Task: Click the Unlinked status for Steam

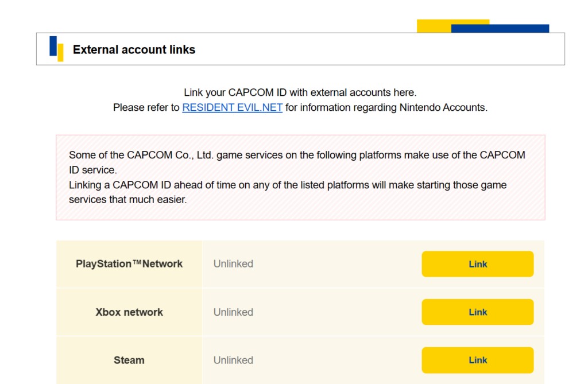Action: click(233, 360)
